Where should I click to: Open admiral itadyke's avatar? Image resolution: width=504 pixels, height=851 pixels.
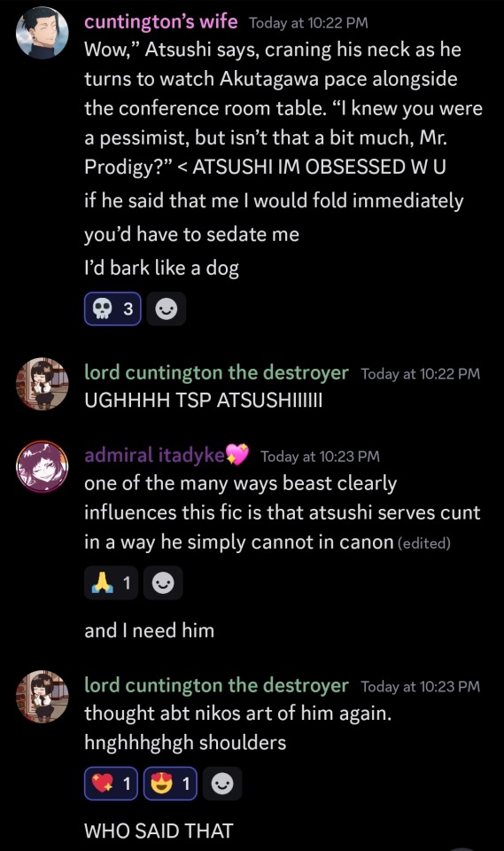point(43,466)
